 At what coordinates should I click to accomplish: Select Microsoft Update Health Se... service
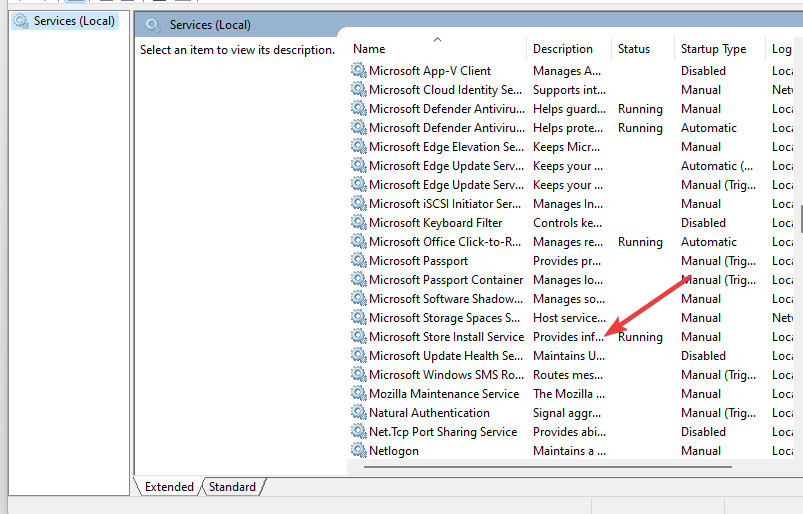pos(446,356)
